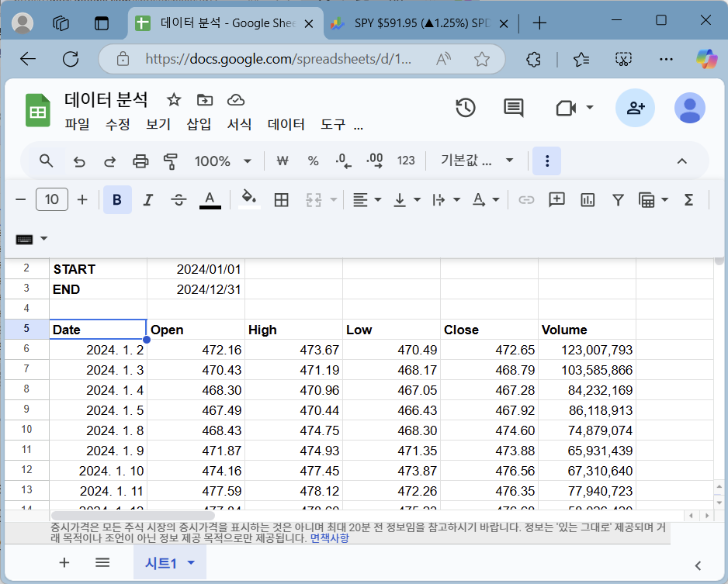Viewport: 728px width, 584px height.
Task: Click the version history (clock) button
Action: tap(466, 109)
